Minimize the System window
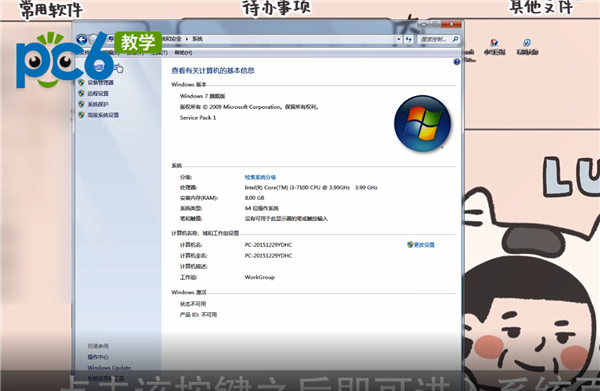The image size is (600, 391). coord(424,24)
